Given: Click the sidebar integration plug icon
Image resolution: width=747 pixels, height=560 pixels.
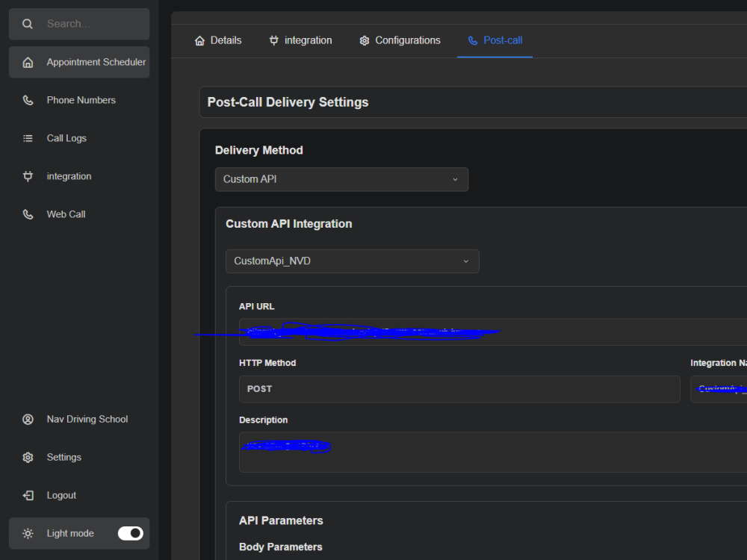Looking at the screenshot, I should coord(28,177).
